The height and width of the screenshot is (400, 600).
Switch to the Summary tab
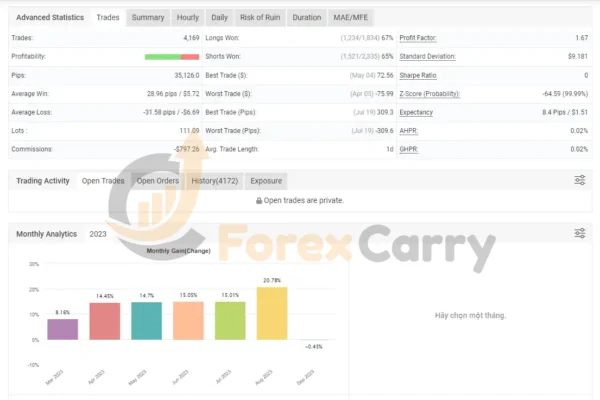148,17
